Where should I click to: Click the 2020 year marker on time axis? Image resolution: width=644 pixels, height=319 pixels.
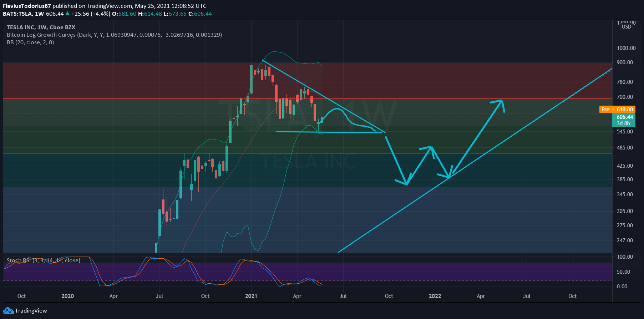coord(68,296)
